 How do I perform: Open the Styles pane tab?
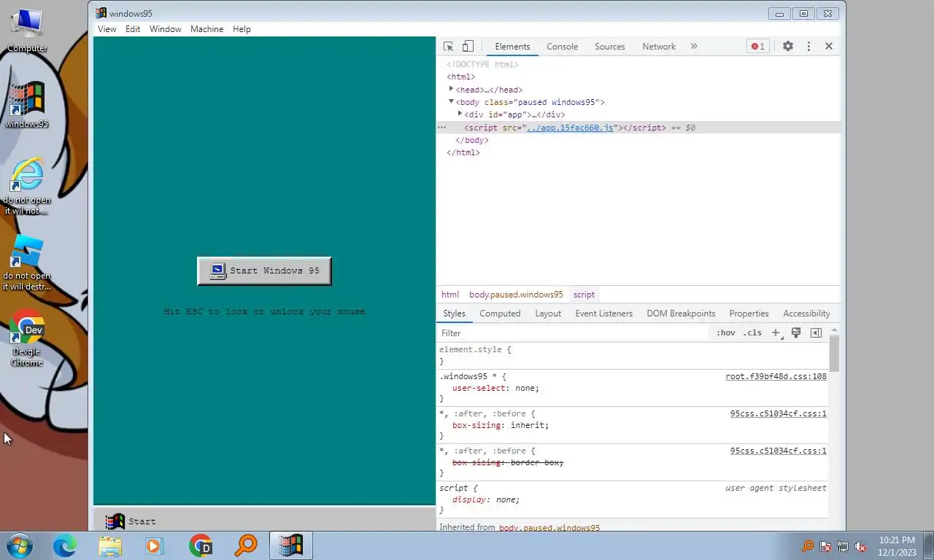pyautogui.click(x=454, y=314)
